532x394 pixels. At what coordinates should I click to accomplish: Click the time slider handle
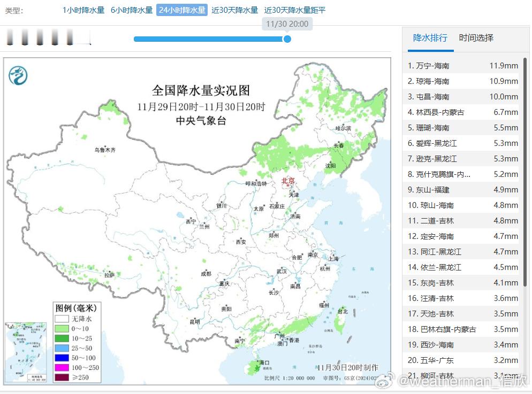point(287,39)
